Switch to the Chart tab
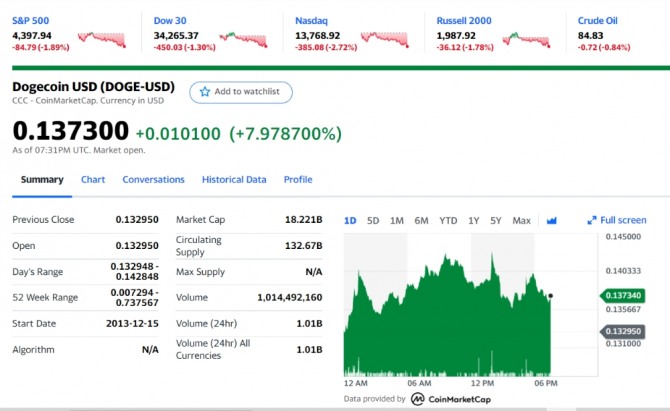Image resolution: width=670 pixels, height=411 pixels. [93, 180]
